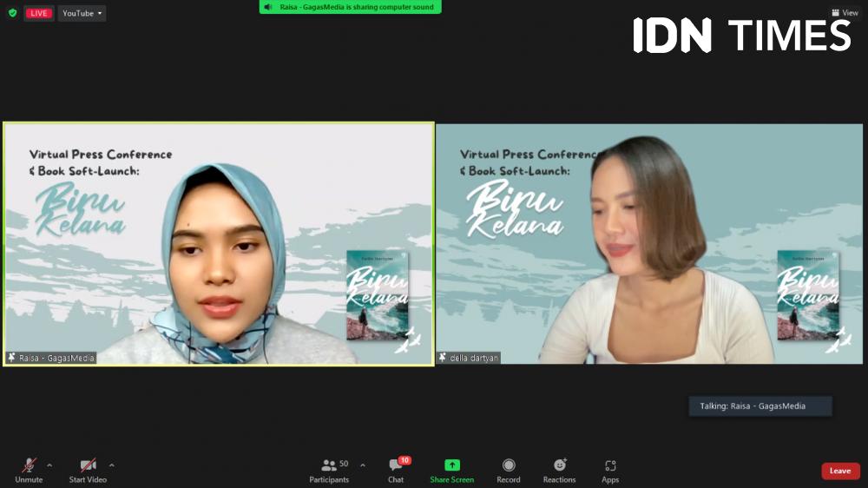
Task: Open the Chat panel
Action: [x=396, y=471]
